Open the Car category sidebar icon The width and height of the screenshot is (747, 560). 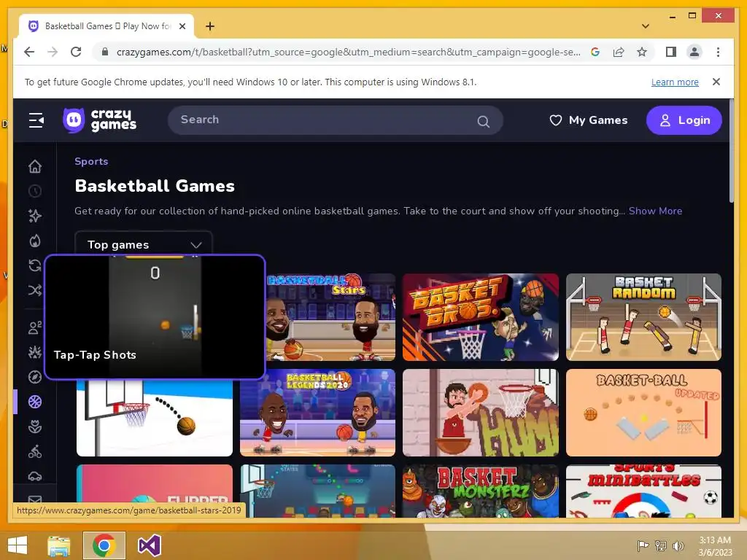tap(35, 475)
